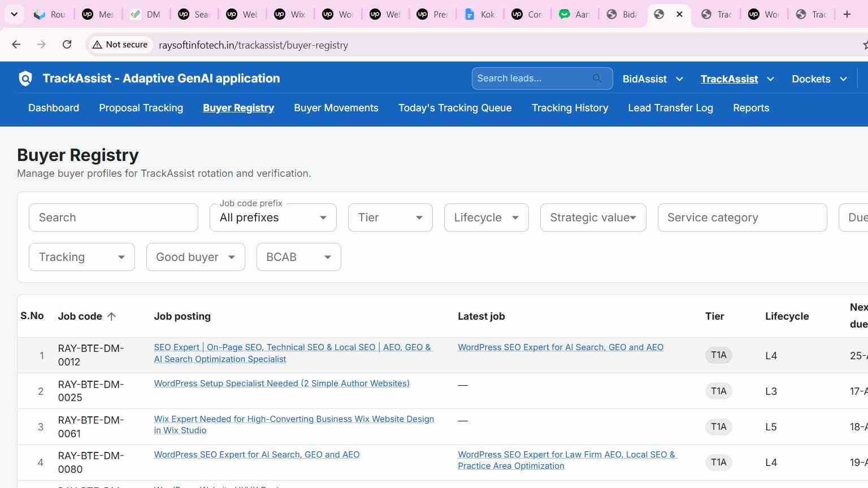The image size is (868, 488).
Task: Reload the page with browser refresh icon
Action: tap(67, 45)
